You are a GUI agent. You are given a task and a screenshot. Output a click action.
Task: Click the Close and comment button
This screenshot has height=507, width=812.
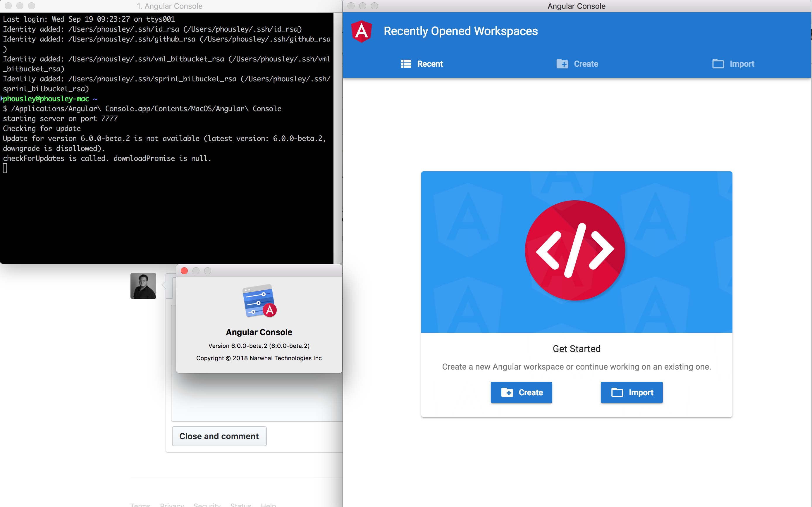pyautogui.click(x=219, y=436)
